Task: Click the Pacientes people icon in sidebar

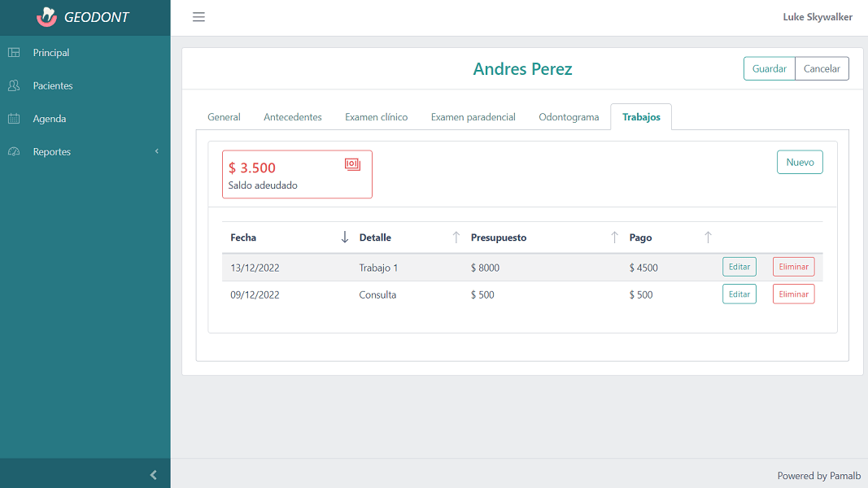Action: click(x=14, y=85)
